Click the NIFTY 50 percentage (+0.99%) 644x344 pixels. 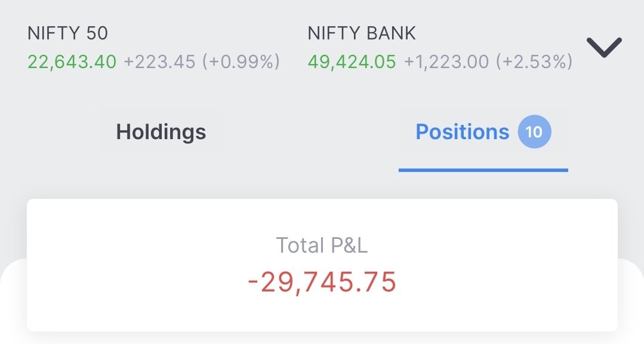[241, 62]
